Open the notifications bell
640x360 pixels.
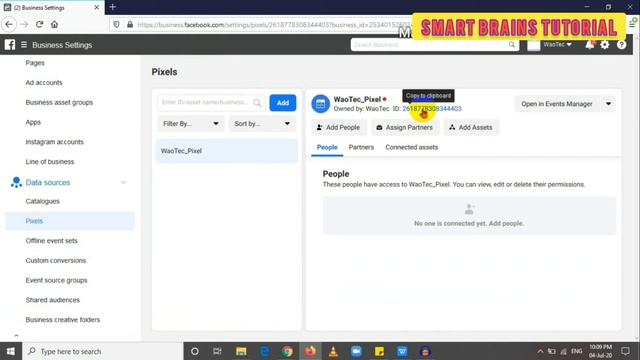(589, 44)
